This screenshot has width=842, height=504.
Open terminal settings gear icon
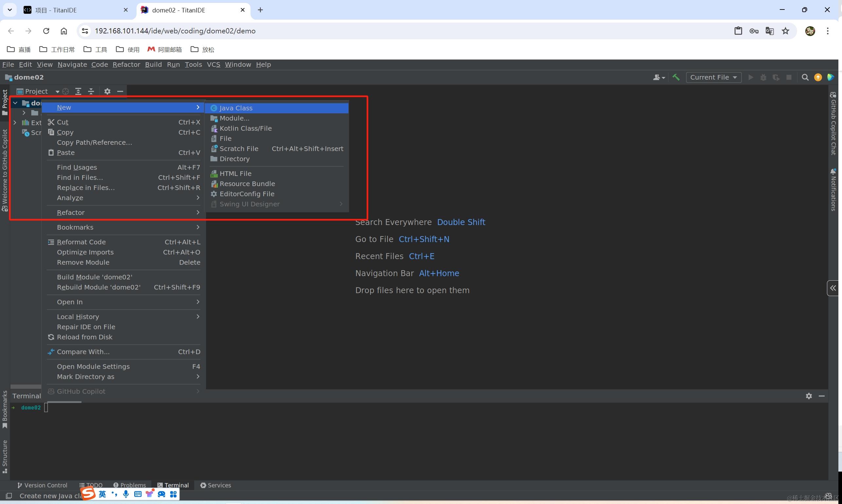[809, 396]
